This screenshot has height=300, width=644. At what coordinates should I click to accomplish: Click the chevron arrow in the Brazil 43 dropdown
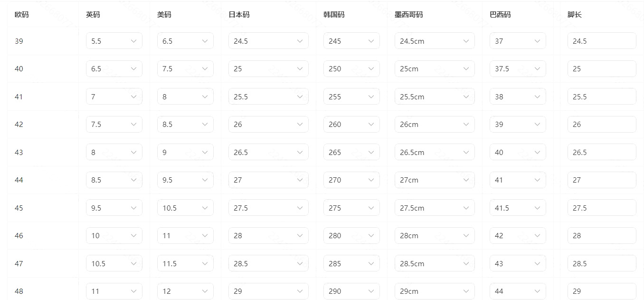click(x=538, y=263)
